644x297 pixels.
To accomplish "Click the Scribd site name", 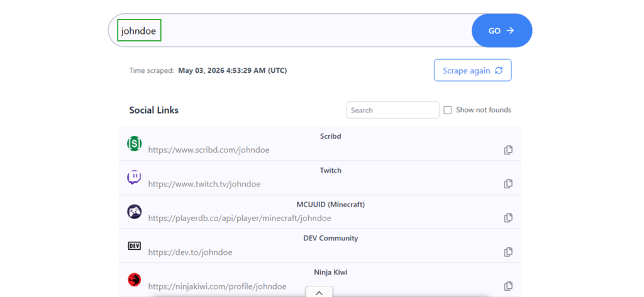I will coord(331,136).
